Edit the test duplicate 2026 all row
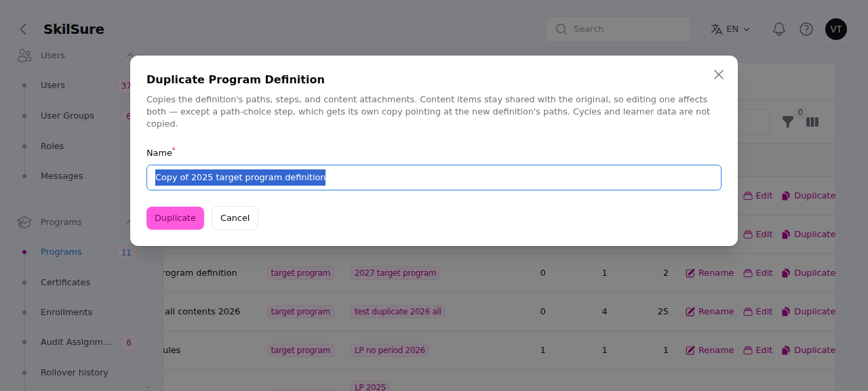This screenshot has width=868, height=391. coord(757,312)
